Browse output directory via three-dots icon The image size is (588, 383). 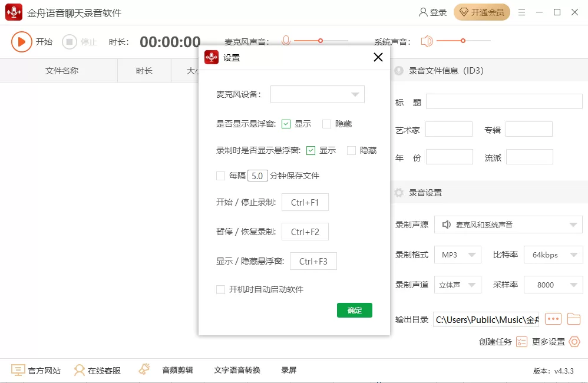553,319
